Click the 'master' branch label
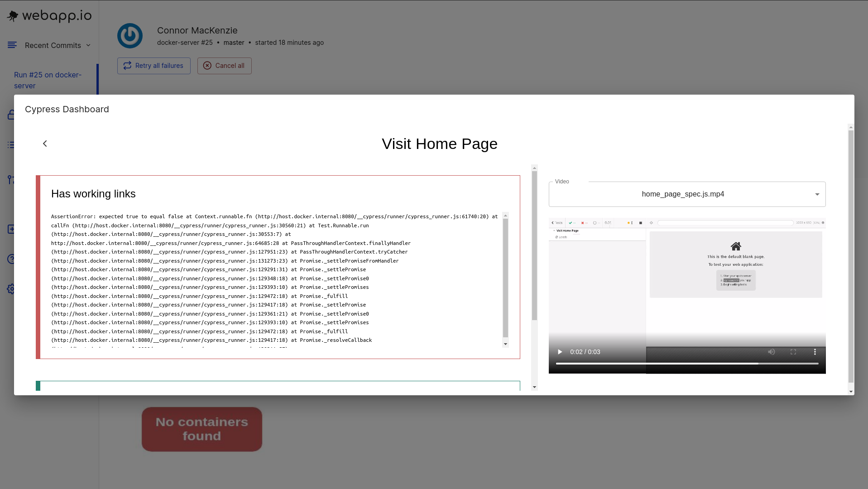 234,43
